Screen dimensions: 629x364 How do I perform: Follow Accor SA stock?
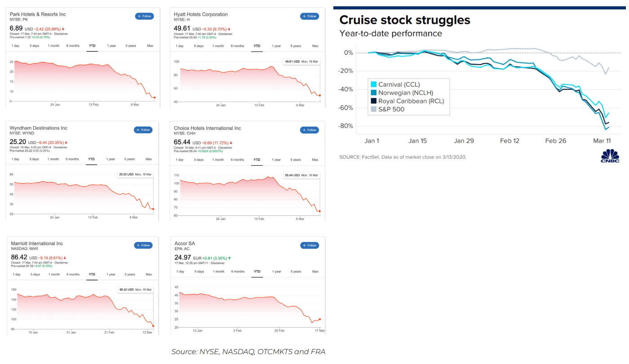(x=309, y=245)
